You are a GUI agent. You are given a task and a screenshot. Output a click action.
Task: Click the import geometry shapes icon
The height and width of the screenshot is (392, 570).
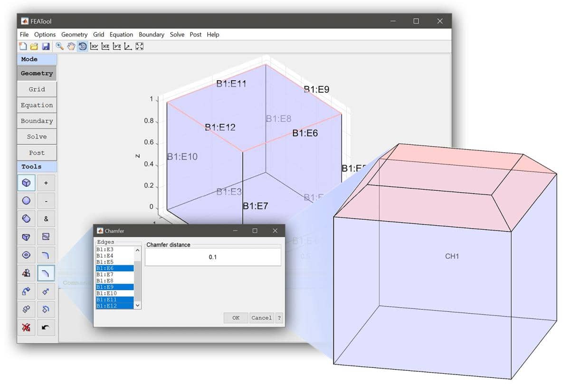[x=27, y=273]
